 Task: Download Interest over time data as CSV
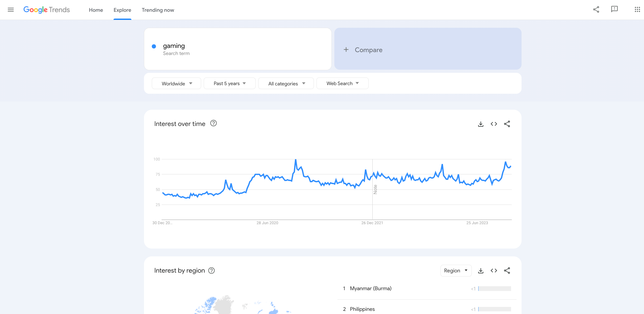481,124
